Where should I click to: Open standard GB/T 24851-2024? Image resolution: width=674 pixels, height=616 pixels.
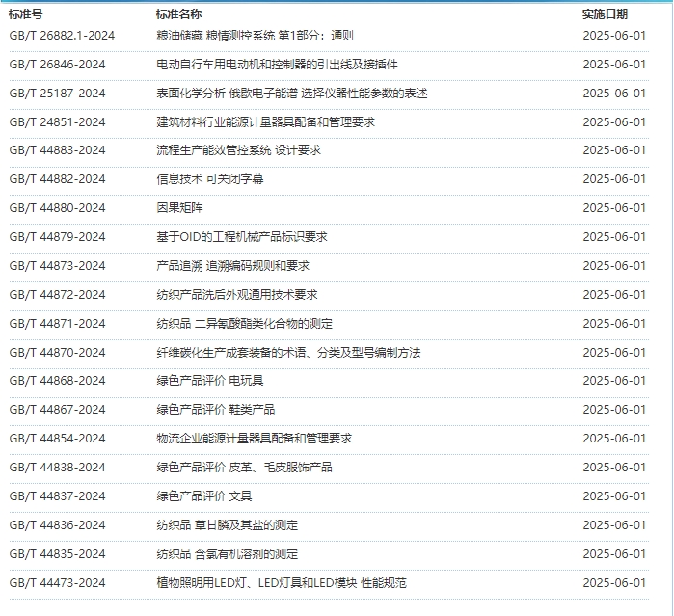pyautogui.click(x=57, y=122)
